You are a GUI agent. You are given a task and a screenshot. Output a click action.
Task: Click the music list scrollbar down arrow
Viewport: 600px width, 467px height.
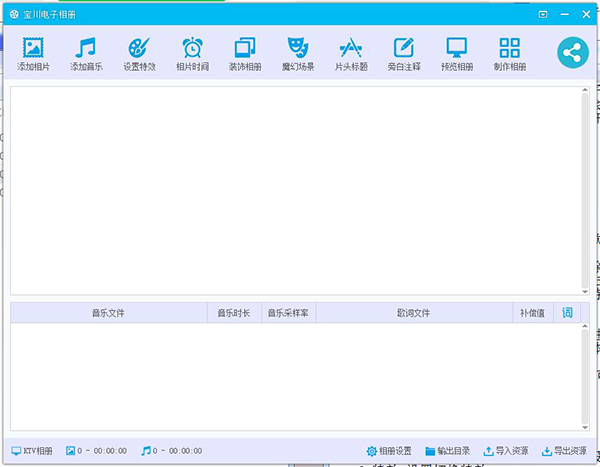coord(585,428)
